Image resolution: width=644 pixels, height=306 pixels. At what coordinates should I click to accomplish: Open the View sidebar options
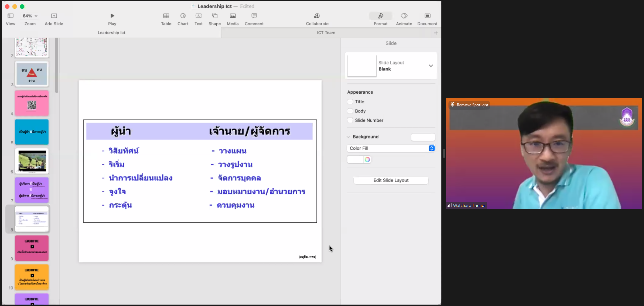coord(10,19)
